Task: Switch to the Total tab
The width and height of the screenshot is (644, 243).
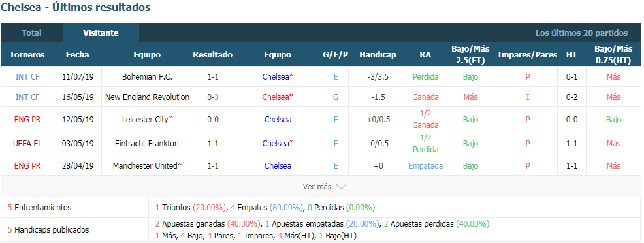Action: 31,33
